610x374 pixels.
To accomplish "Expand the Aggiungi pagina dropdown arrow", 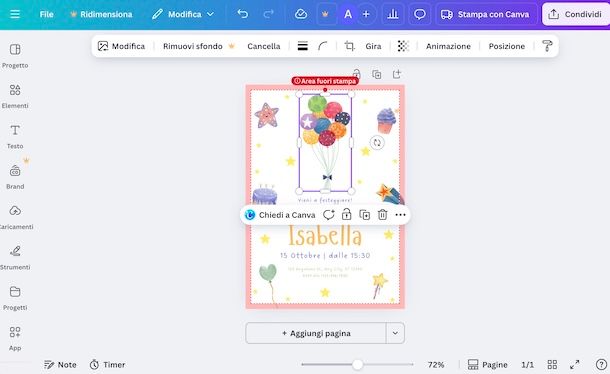I will [395, 334].
